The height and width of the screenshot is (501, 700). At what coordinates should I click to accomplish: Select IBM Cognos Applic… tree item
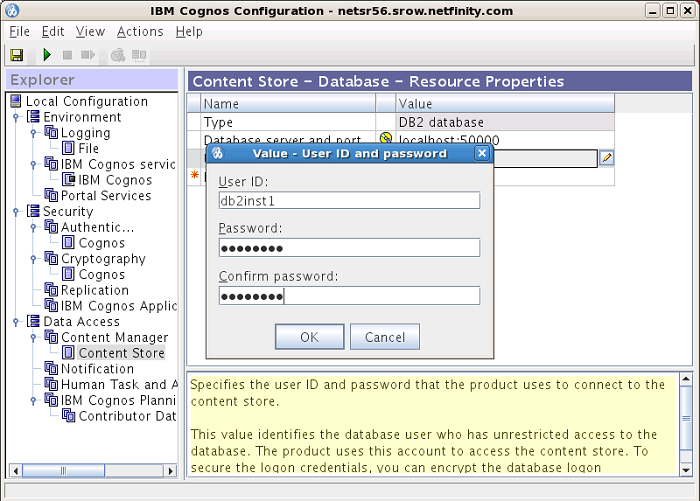(119, 306)
